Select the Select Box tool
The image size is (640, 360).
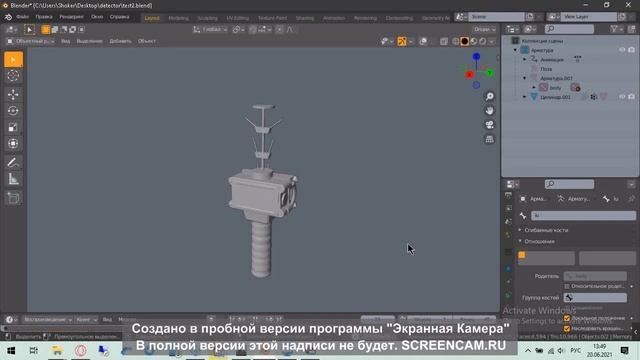coord(13,60)
